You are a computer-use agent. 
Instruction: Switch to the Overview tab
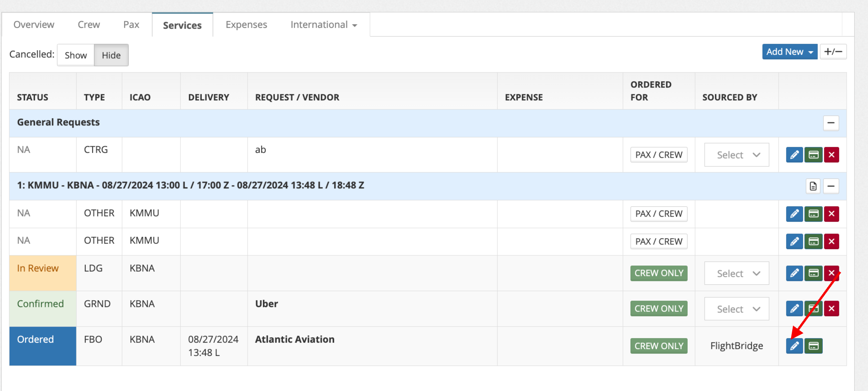(x=34, y=25)
